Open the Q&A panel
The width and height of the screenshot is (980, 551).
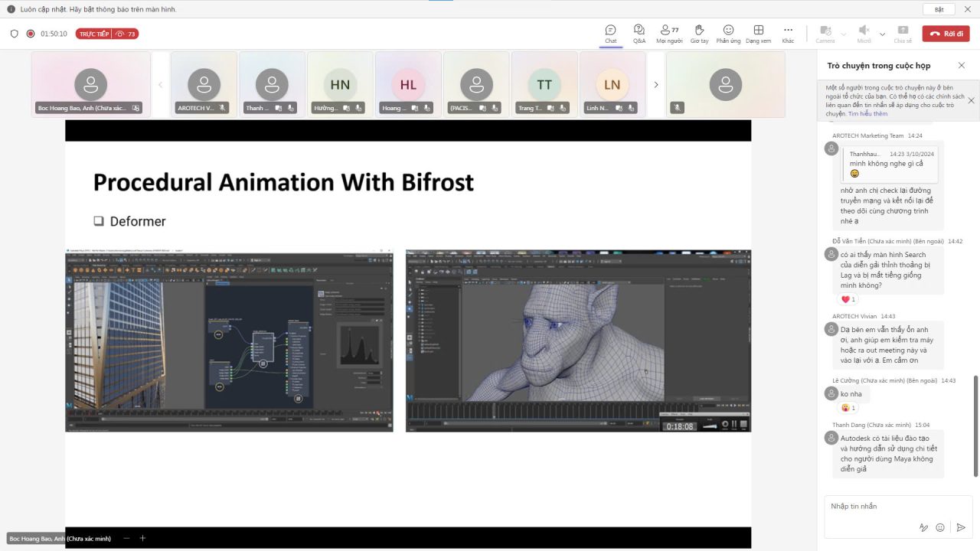pos(639,33)
